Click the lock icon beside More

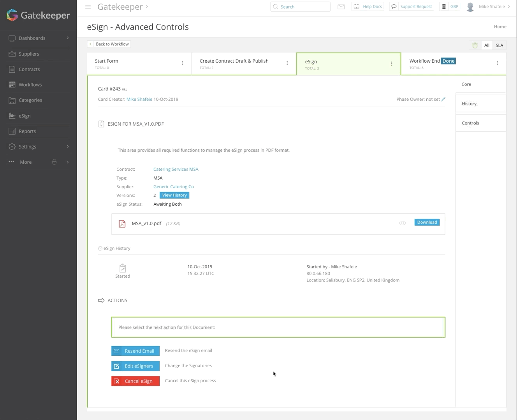55,162
